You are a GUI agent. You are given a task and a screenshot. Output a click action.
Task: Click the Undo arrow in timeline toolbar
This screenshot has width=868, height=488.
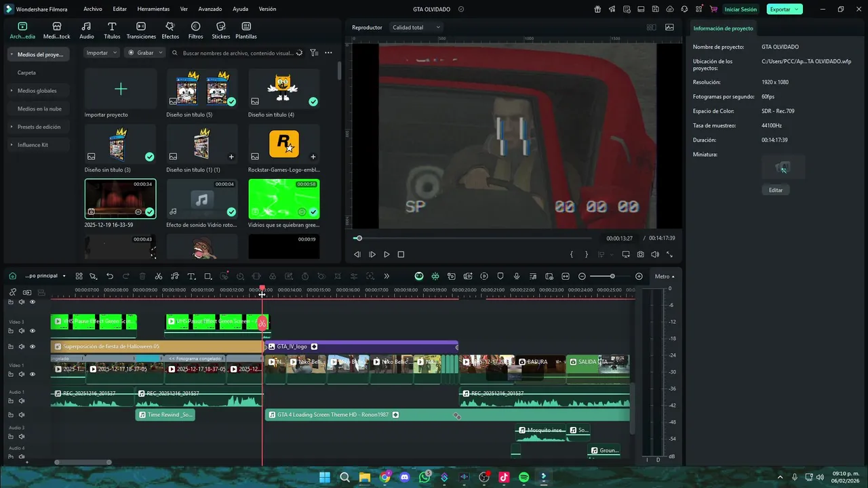109,277
